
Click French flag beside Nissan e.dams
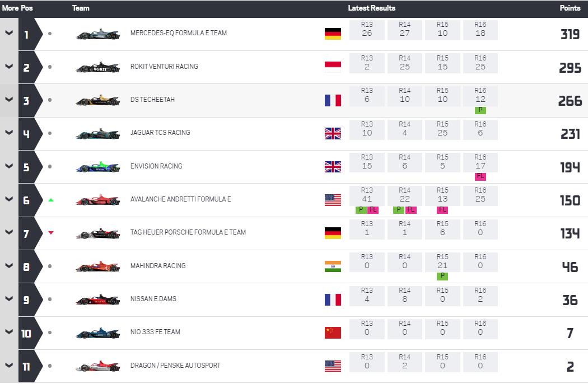[333, 299]
